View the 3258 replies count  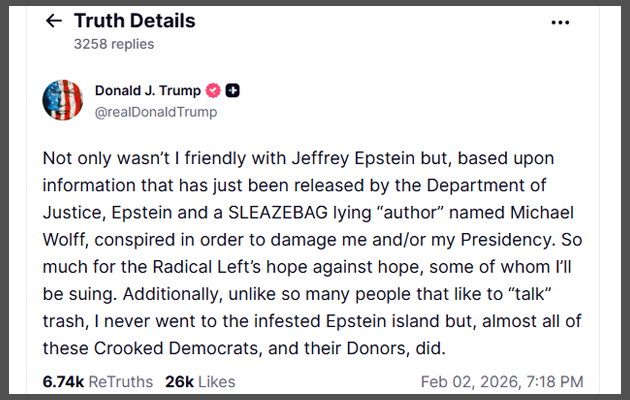(113, 44)
